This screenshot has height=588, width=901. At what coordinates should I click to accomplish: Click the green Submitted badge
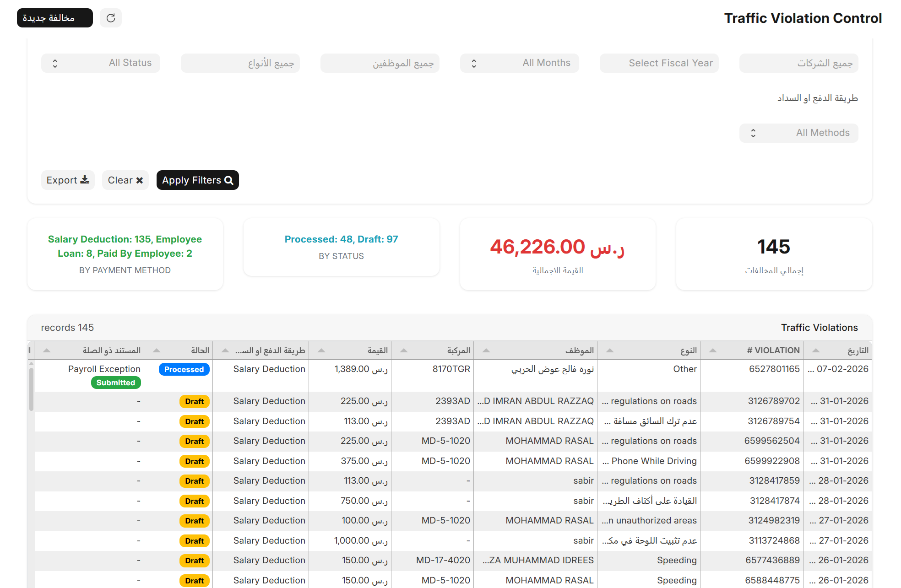[x=116, y=383]
